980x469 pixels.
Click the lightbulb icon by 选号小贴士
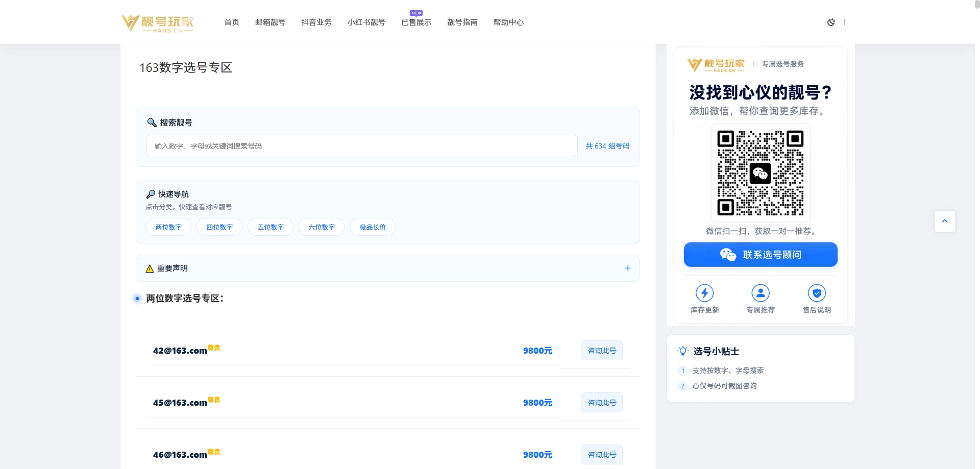683,351
